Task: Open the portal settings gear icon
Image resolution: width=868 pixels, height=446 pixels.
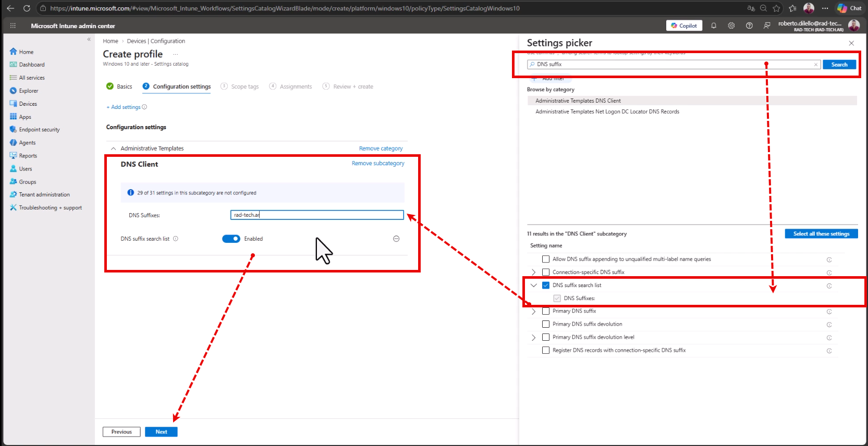Action: tap(731, 26)
